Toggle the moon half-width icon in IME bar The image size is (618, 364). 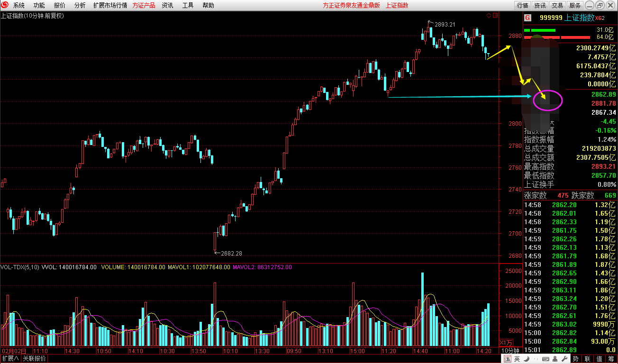pyautogui.click(x=526, y=359)
